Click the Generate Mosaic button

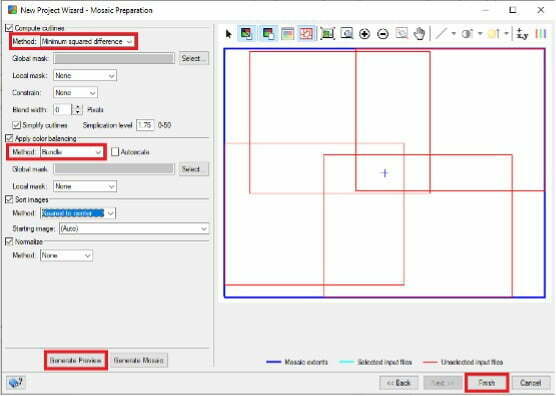click(x=139, y=361)
